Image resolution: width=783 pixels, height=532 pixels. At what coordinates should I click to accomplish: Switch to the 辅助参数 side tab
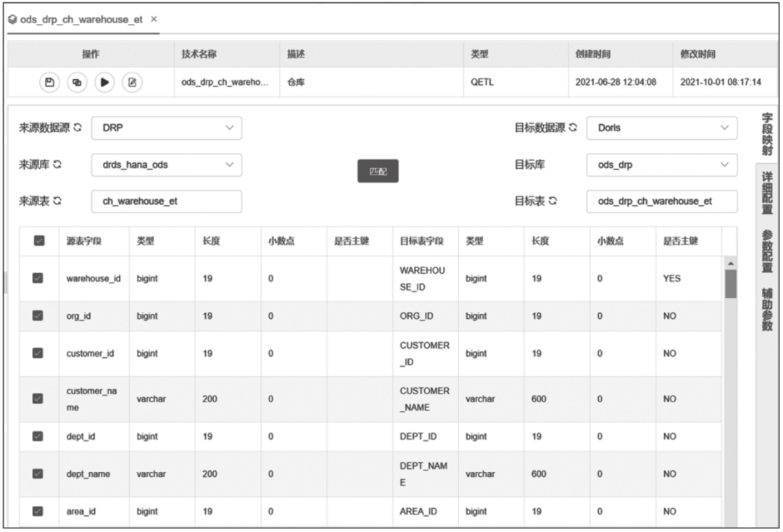coord(767,309)
